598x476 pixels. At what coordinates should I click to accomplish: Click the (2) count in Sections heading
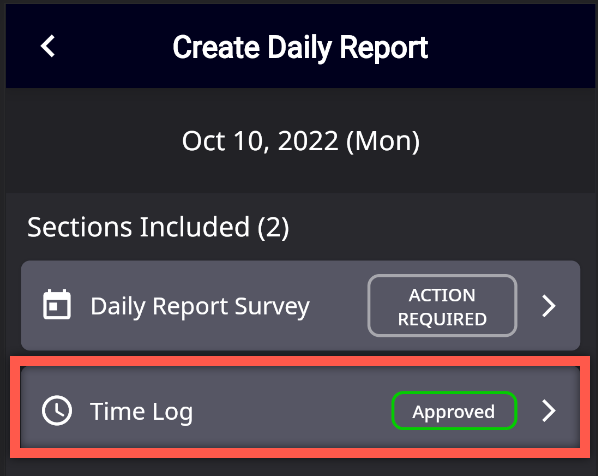coord(273,228)
